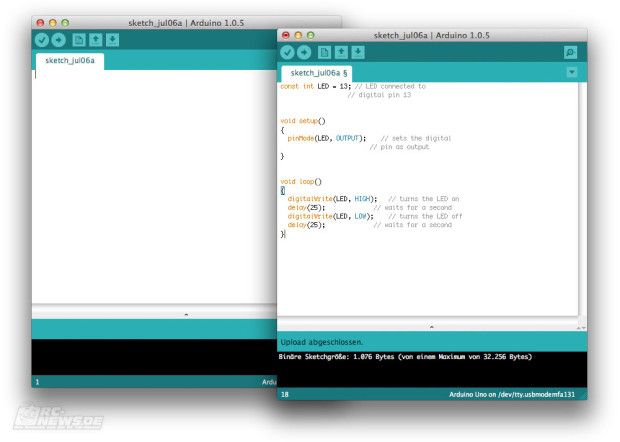Click 'Upload abgeschlossen.' status message

[x=321, y=342]
